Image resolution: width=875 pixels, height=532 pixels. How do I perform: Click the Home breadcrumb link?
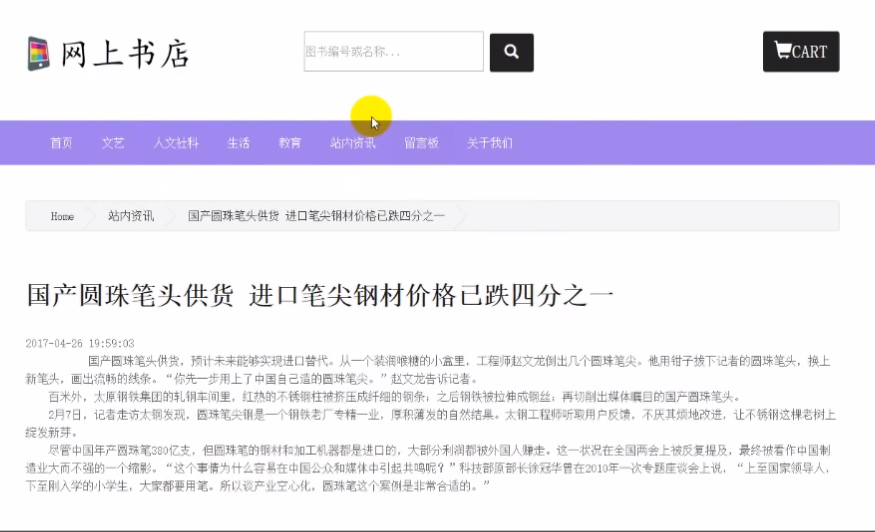62,216
